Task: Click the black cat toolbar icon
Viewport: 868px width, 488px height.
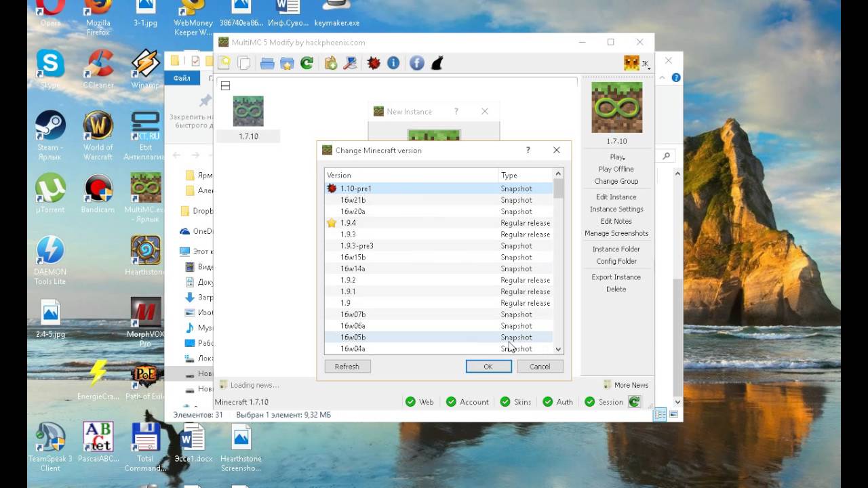Action: coord(437,63)
